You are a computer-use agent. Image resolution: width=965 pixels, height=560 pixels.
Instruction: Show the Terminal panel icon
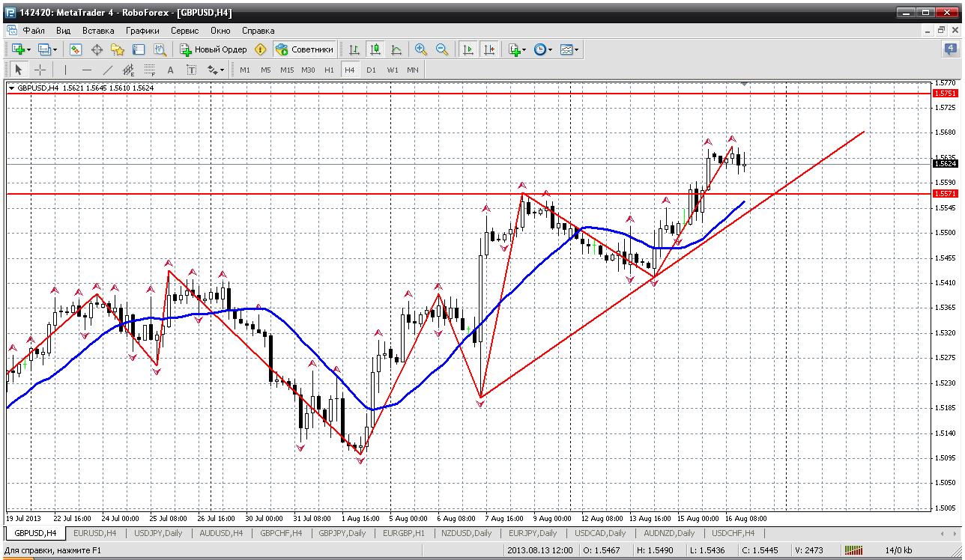pos(139,49)
